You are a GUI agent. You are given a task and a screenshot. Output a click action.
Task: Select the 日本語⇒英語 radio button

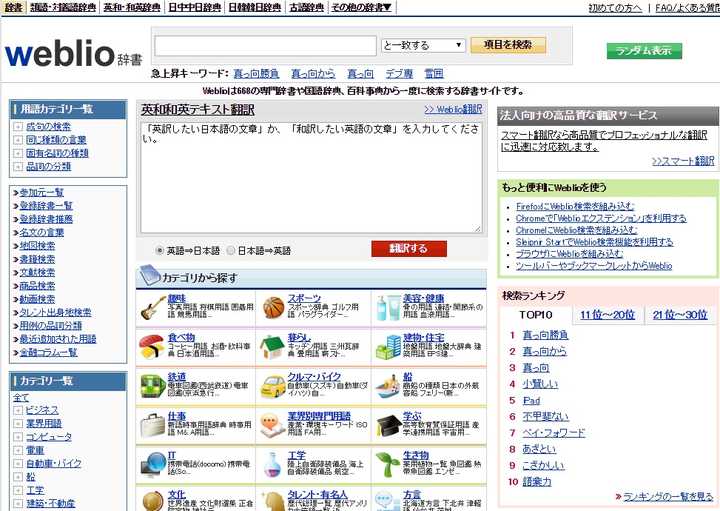(x=231, y=250)
